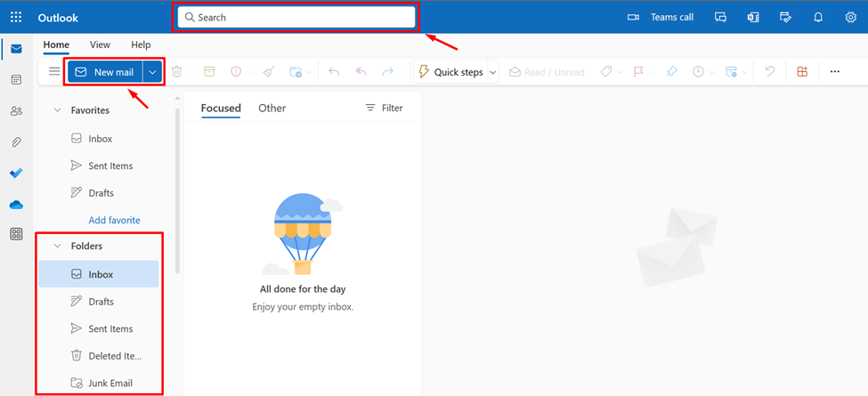Start a Teams call

660,17
